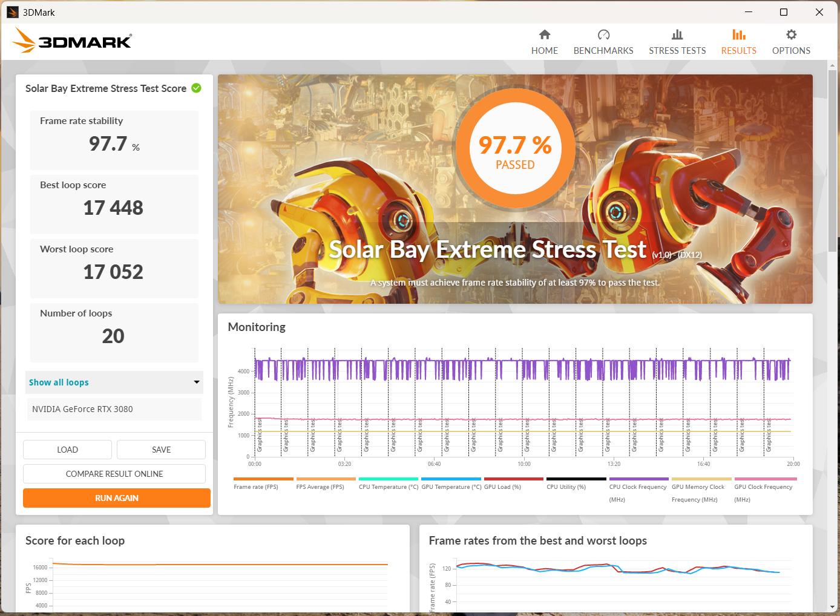Toggle GPU Temperature legend series
The height and width of the screenshot is (616, 840).
pos(451,484)
